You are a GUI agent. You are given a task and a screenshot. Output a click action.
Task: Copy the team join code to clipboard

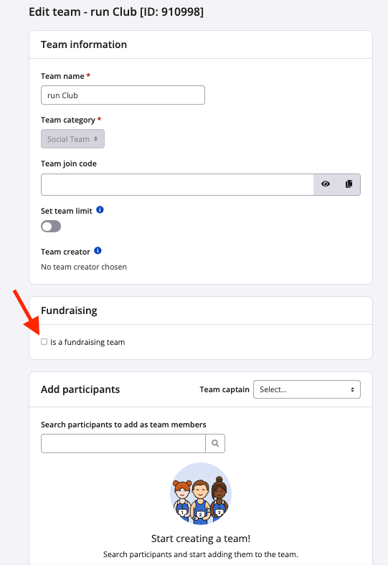[x=348, y=184]
